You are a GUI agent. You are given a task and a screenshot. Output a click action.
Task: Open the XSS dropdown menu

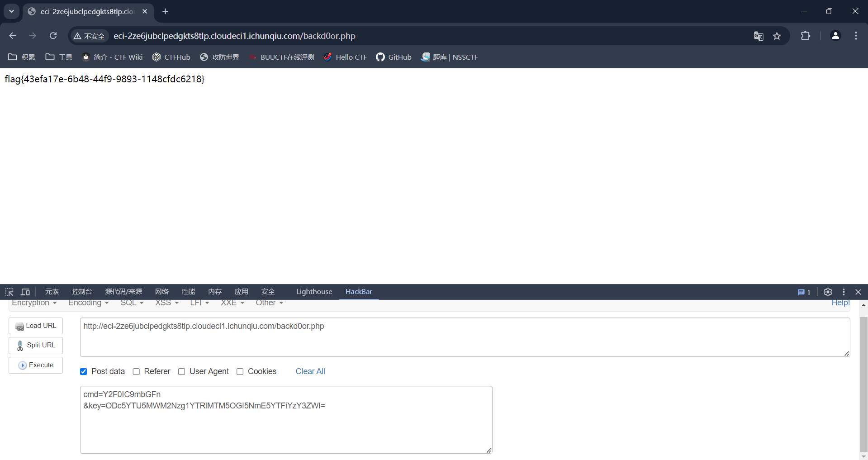[167, 303]
